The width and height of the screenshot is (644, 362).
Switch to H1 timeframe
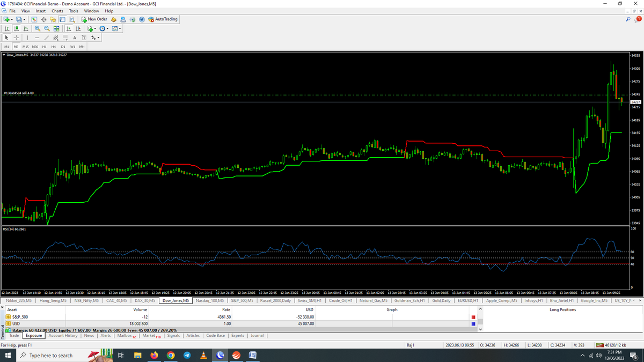pos(44,47)
